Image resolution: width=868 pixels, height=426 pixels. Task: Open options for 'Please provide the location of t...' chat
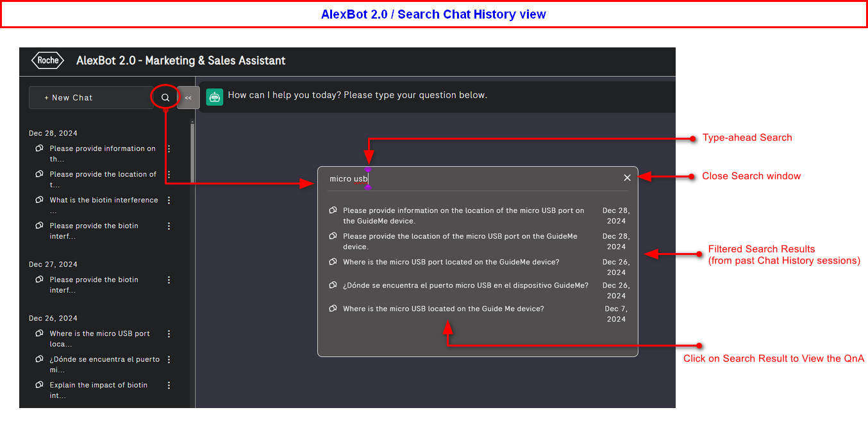[169, 174]
